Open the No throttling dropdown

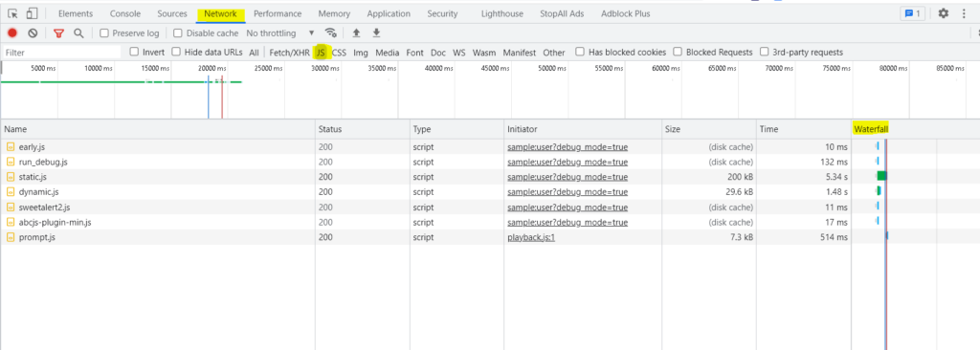280,33
